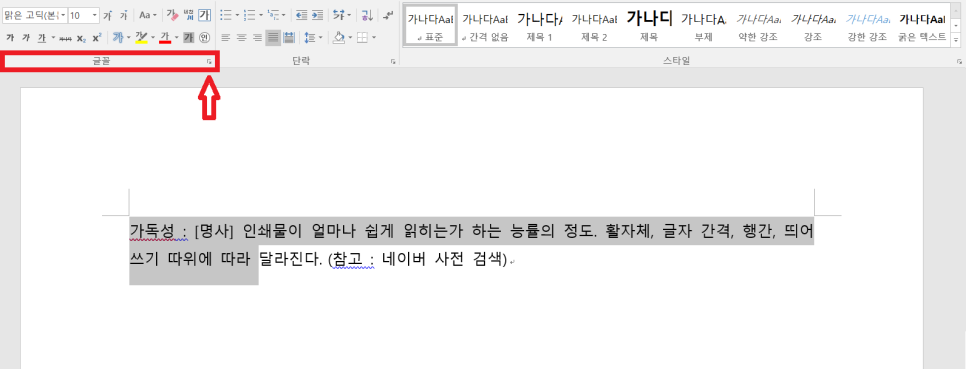966x369 pixels.
Task: Increase paragraph indent
Action: (x=317, y=15)
